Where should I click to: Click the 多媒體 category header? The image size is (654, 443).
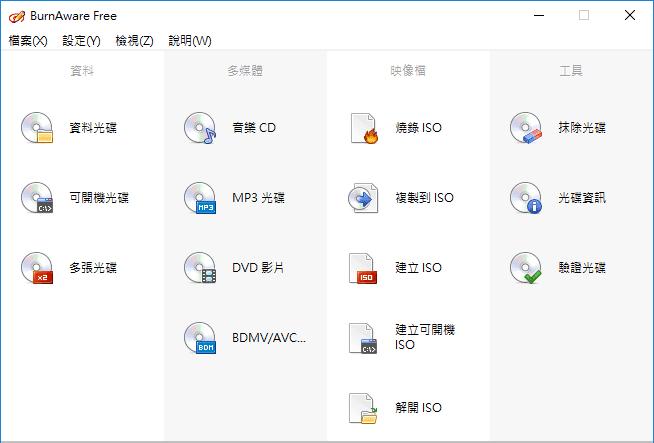tap(245, 71)
